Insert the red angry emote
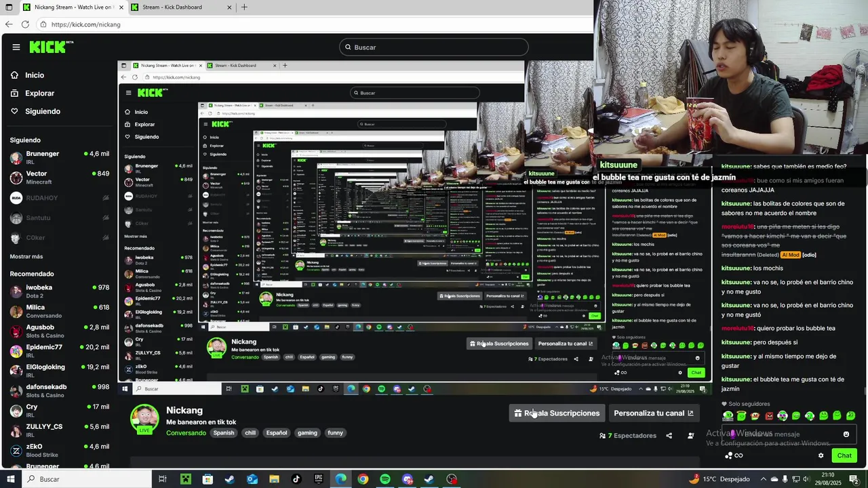Image resolution: width=868 pixels, height=488 pixels. pos(769,416)
